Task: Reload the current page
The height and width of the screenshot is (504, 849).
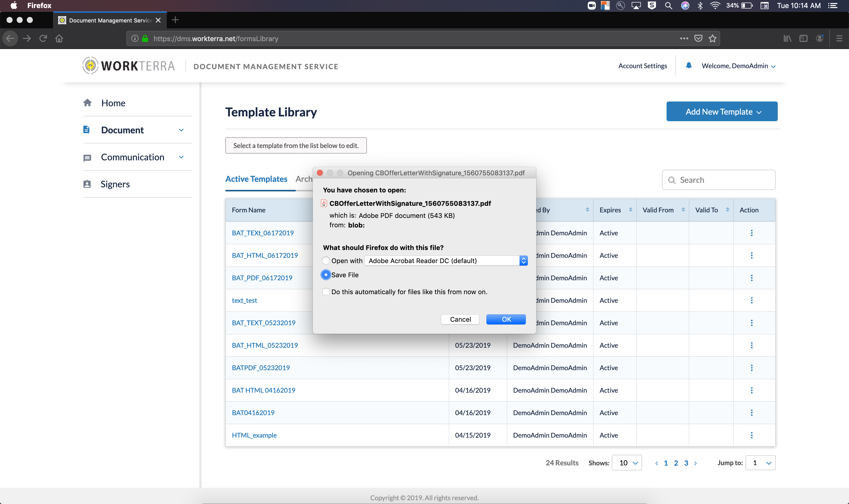Action: click(43, 38)
